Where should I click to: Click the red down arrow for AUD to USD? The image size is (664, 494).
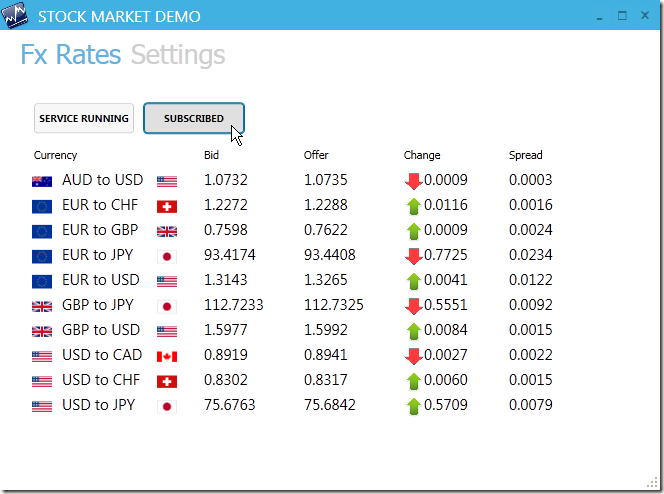tap(413, 181)
